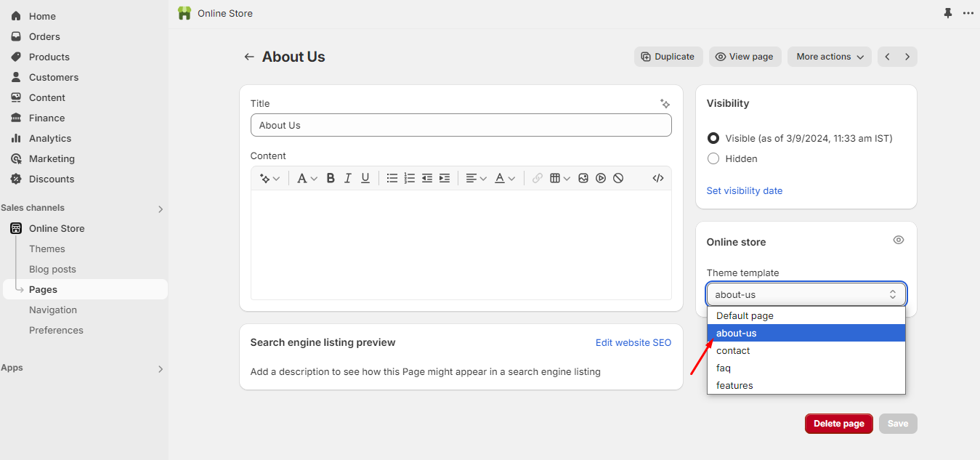
Task: Click into the Title input field
Action: (461, 125)
